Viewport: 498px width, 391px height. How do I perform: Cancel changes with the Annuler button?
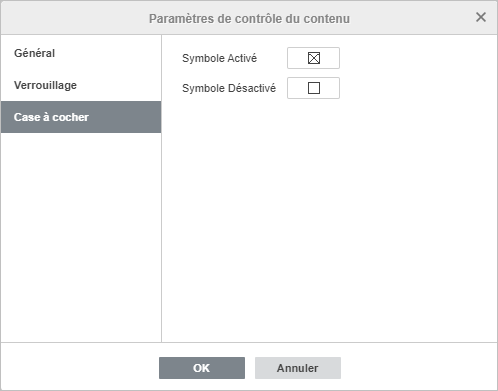[x=298, y=368]
